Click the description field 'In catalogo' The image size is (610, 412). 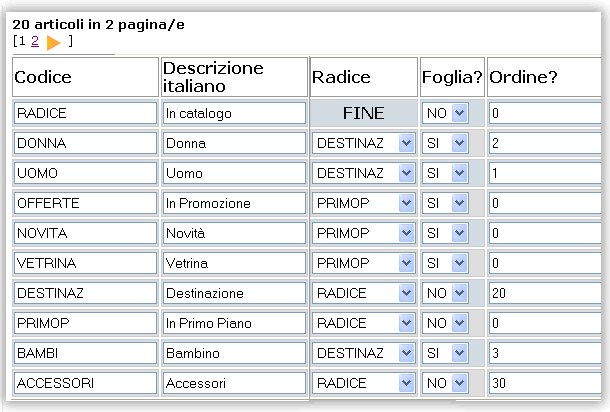pos(234,113)
